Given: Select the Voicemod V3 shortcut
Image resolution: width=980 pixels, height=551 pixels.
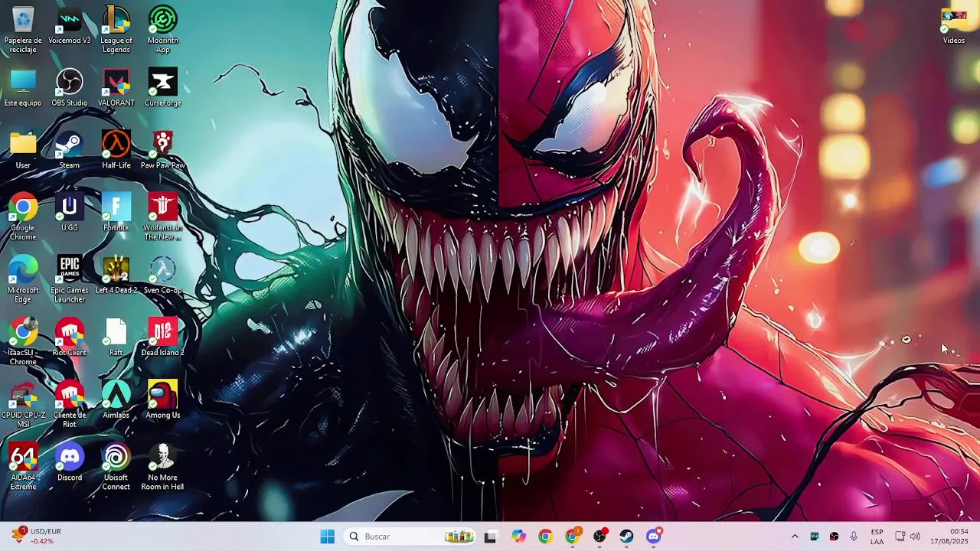Looking at the screenshot, I should pos(70,25).
